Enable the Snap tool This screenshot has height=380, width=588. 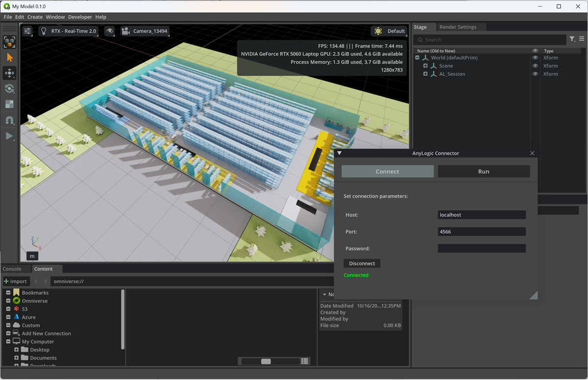coord(10,120)
